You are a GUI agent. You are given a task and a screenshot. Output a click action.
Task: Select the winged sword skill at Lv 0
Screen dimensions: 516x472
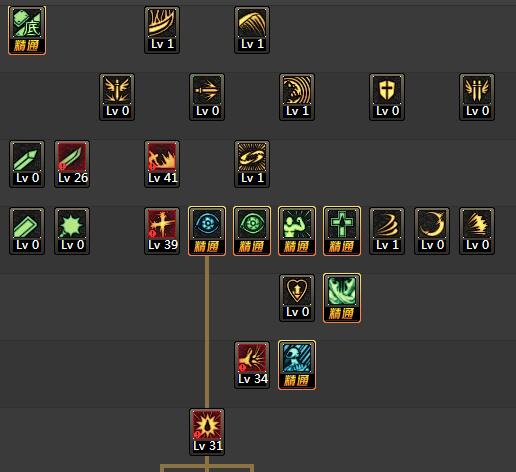pos(117,97)
